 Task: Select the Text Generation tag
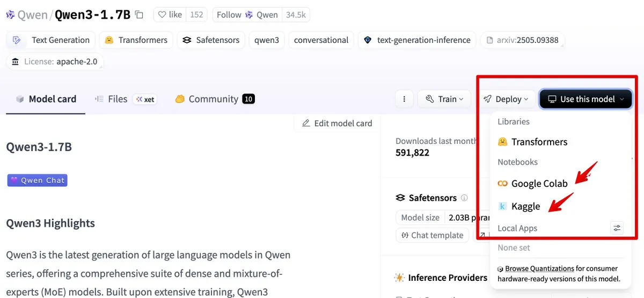click(x=51, y=40)
